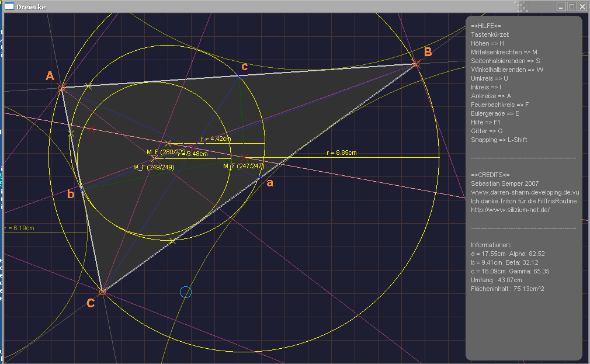
Task: Open http://www.silizium-net.de/ link
Action: click(510, 210)
